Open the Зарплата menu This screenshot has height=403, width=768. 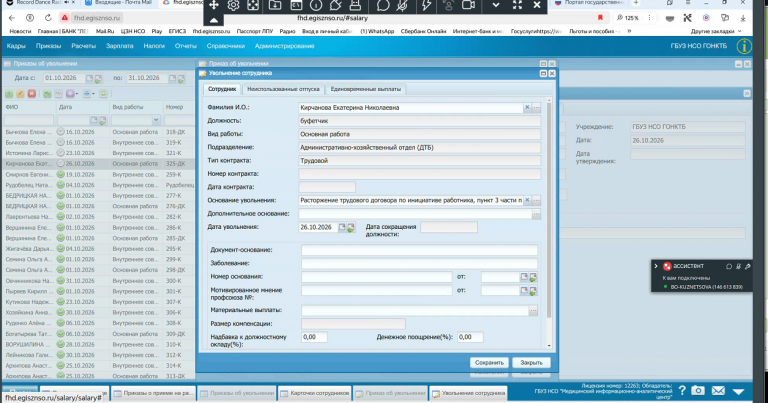click(120, 46)
